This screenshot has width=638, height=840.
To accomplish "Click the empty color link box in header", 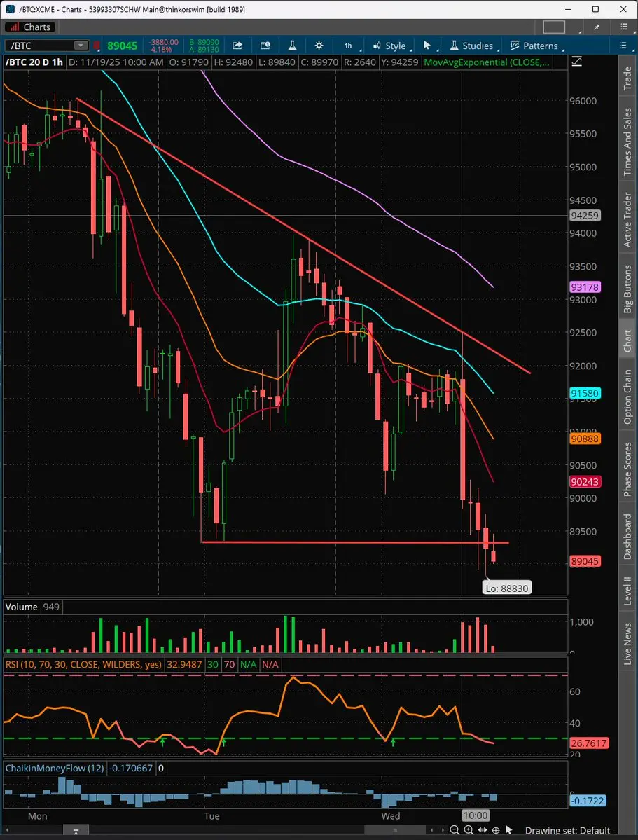I will point(554,27).
